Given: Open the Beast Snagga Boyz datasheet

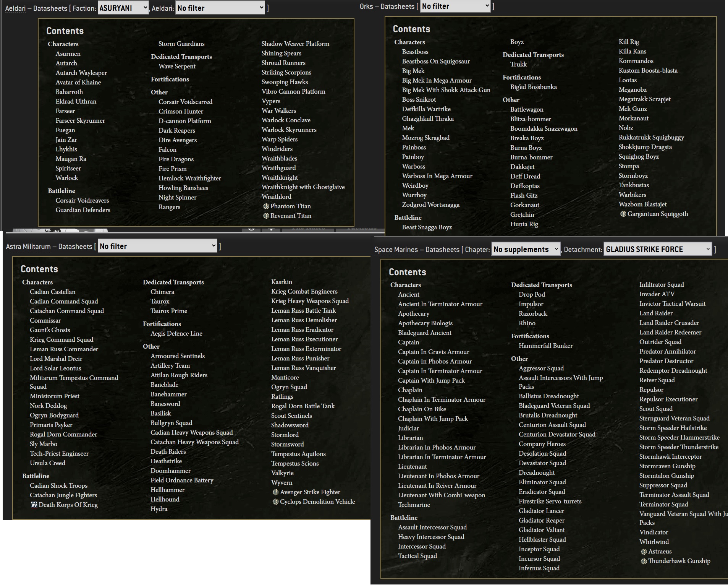Looking at the screenshot, I should point(427,227).
